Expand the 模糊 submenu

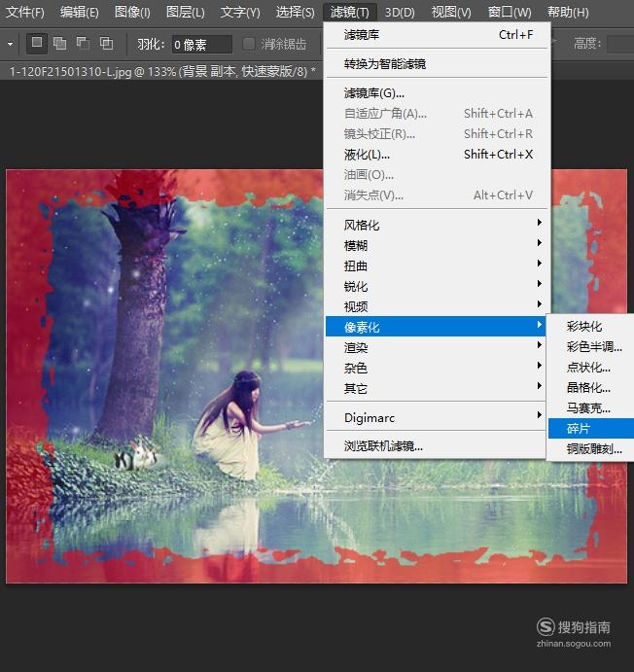click(x=437, y=246)
